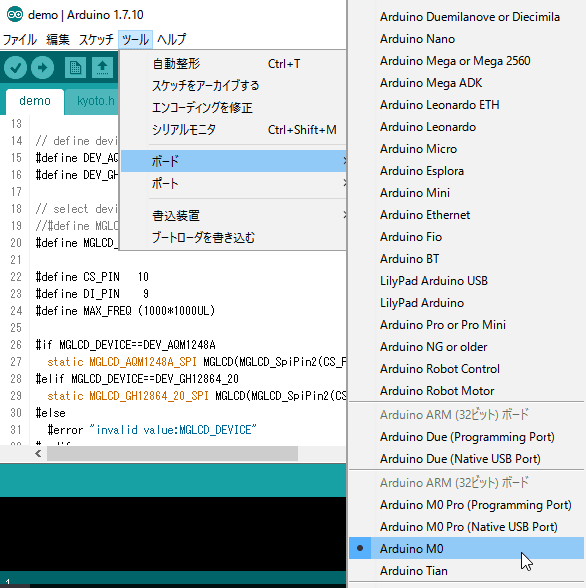Choose the plain LilyPad Arduino board
This screenshot has width=586, height=588.
(x=466, y=303)
